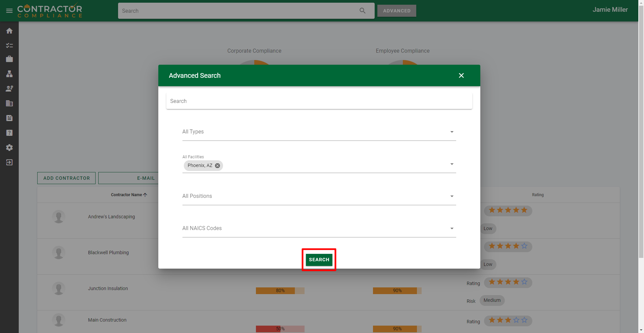Screen dimensions: 644x333
Task: Open the hamburger navigation menu
Action: pos(9,11)
